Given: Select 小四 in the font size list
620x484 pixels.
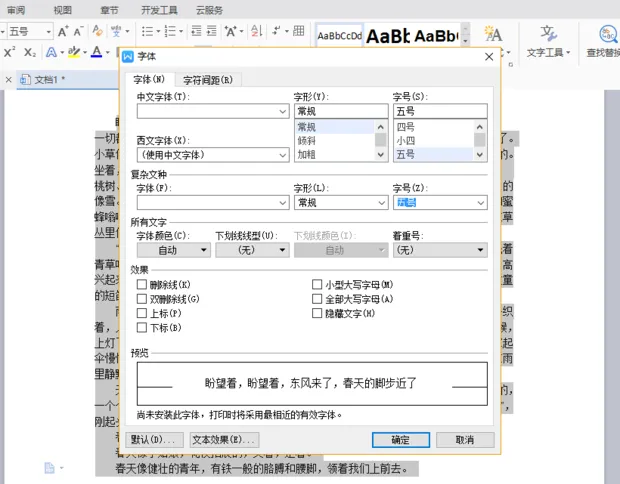Looking at the screenshot, I should pyautogui.click(x=434, y=141).
